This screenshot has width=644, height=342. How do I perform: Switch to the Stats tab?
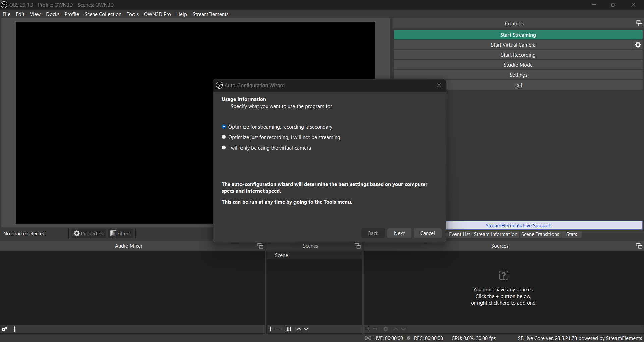(x=572, y=234)
